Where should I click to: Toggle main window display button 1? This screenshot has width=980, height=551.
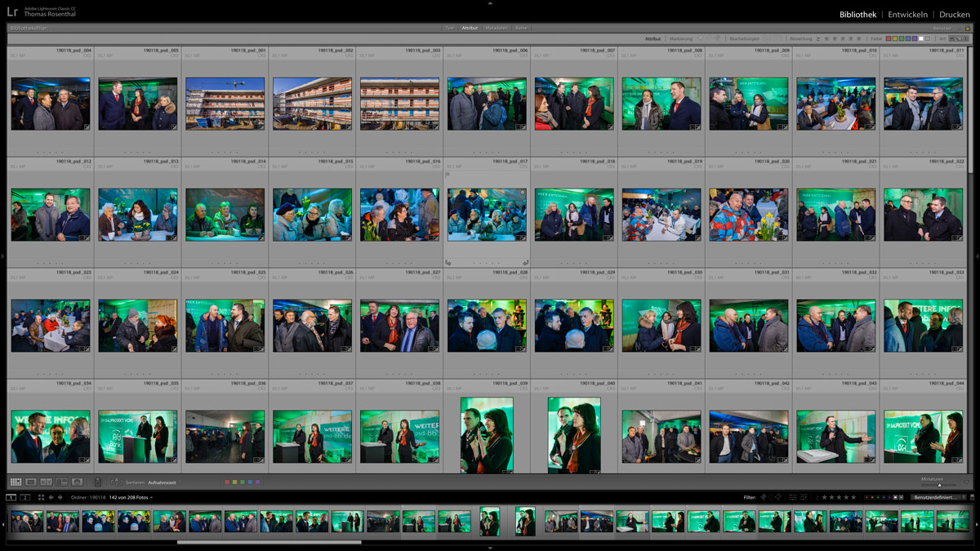[x=11, y=497]
